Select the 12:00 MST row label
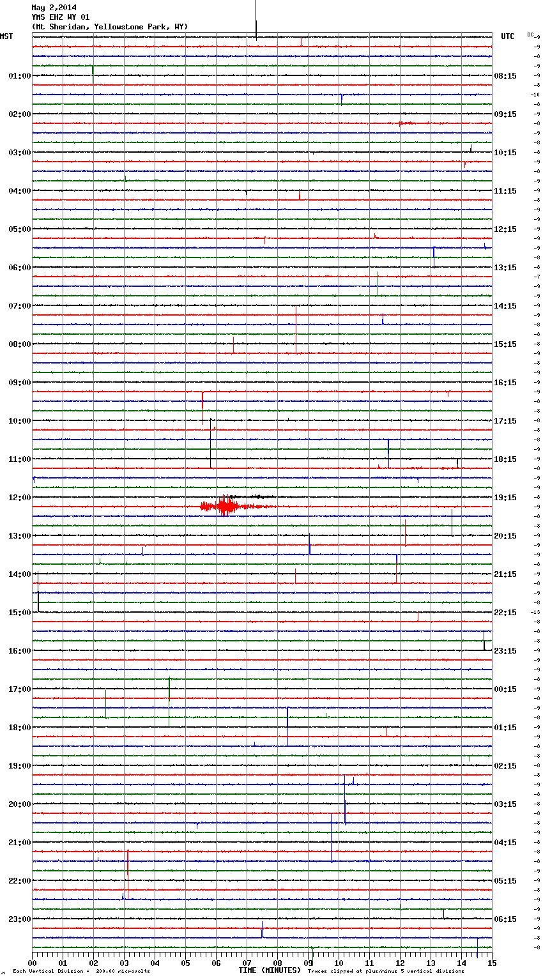This screenshot has height=980, width=543. 20,498
